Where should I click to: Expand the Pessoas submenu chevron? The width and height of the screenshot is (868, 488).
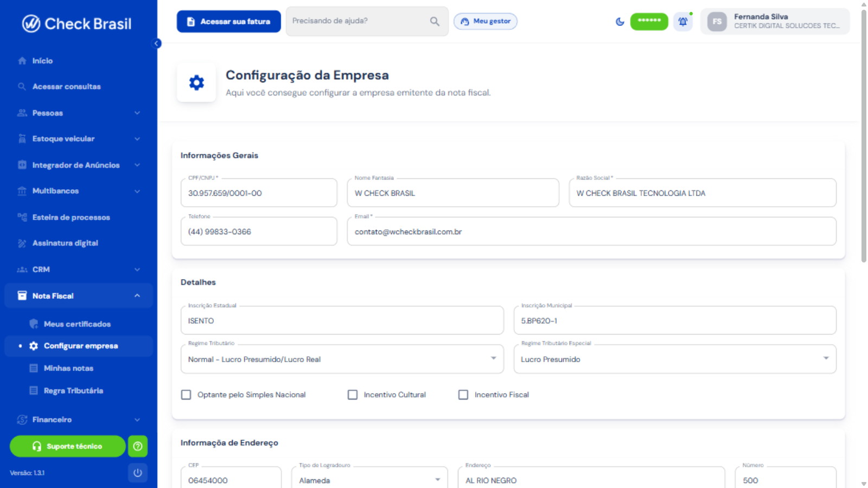coord(137,113)
